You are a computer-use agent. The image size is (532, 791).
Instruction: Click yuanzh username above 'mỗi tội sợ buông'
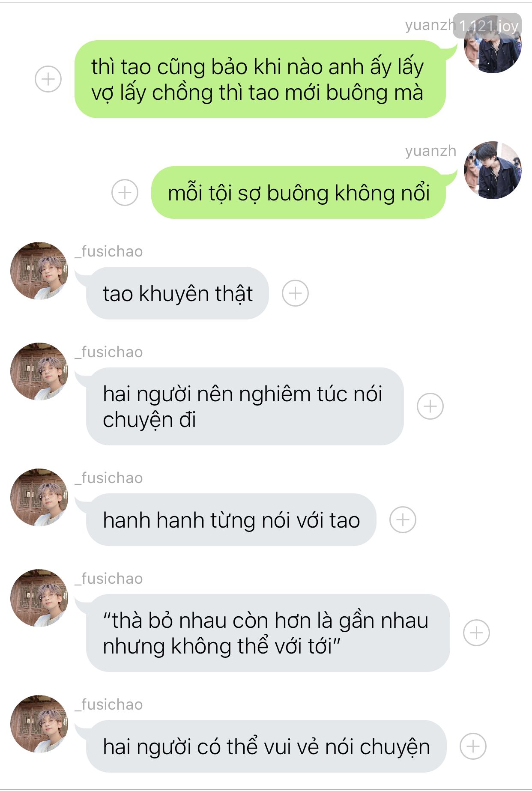[x=430, y=151]
